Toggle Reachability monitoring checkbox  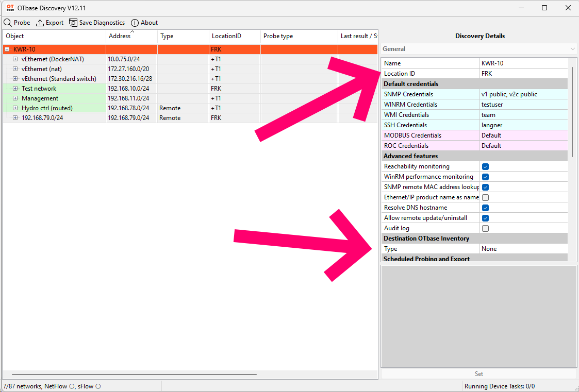[486, 167]
